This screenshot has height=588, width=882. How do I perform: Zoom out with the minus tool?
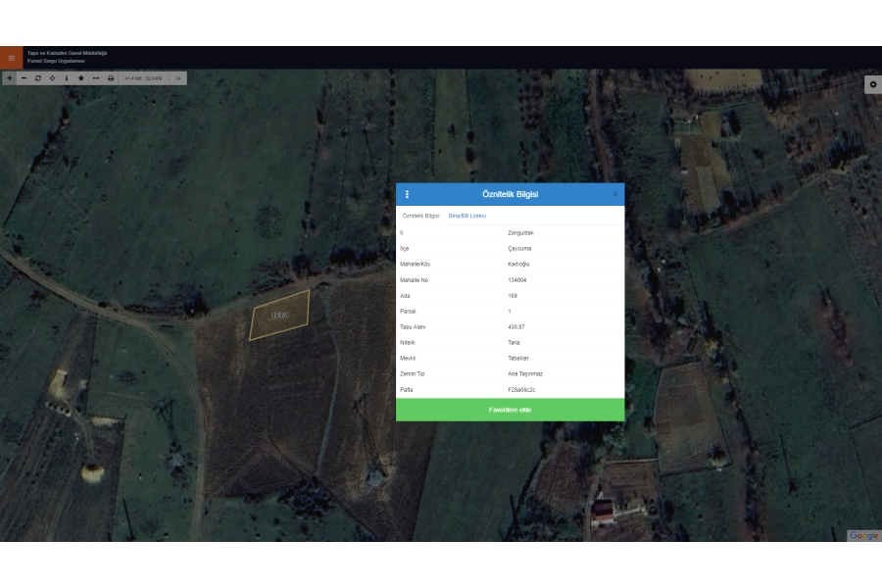tap(24, 77)
